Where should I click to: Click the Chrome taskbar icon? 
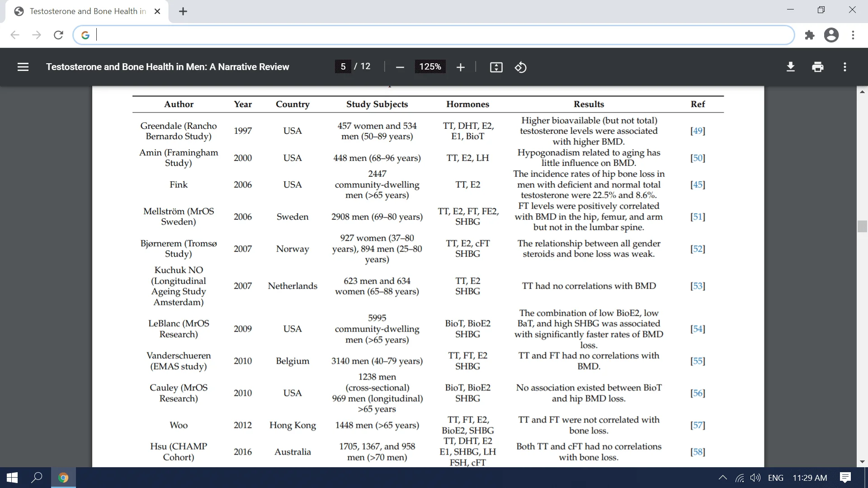(x=63, y=478)
